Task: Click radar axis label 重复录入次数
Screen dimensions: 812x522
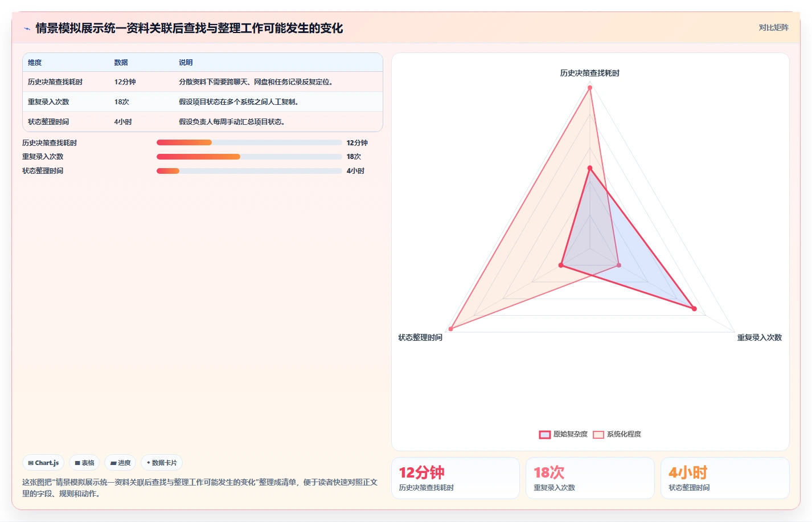Action: (x=759, y=338)
